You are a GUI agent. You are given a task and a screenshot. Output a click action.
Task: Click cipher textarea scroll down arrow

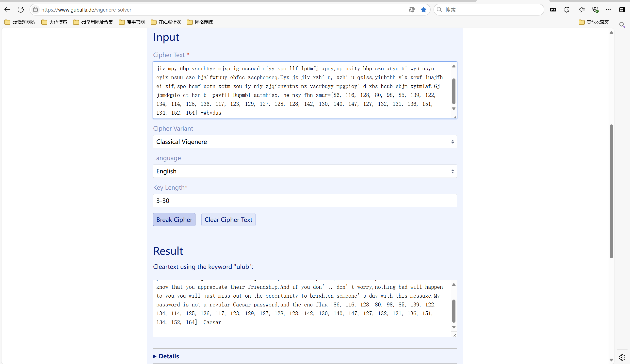point(454,109)
